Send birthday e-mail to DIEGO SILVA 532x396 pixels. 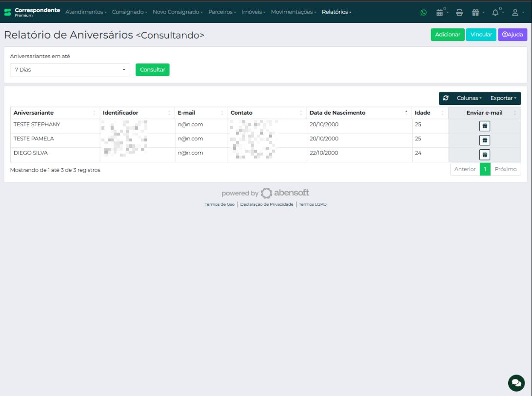pos(484,155)
